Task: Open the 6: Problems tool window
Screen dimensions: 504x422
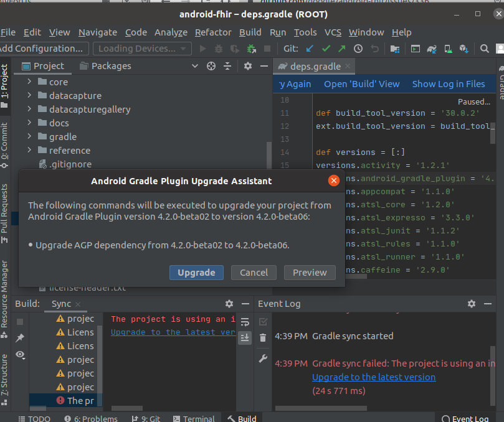Action: 91,418
